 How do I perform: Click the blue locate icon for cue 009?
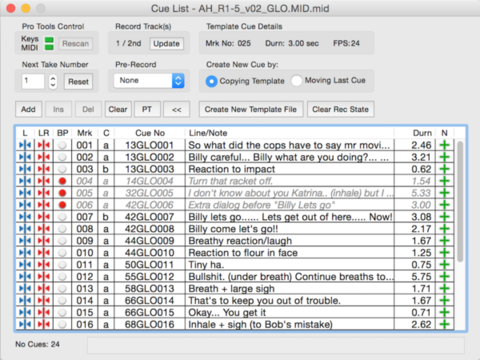25,241
